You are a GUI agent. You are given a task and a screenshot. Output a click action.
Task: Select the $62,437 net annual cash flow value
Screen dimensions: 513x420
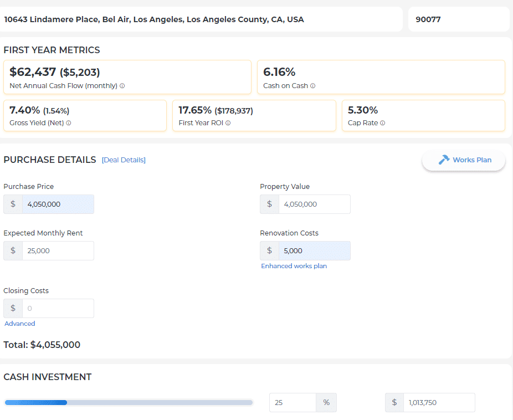33,71
